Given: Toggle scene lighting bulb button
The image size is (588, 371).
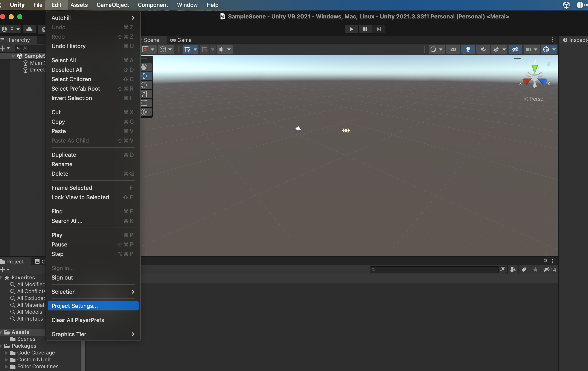Looking at the screenshot, I should point(468,49).
